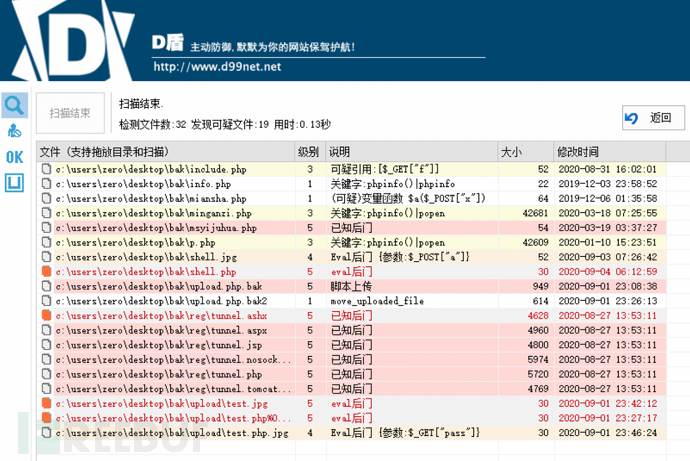
Task: Click file icon of p.php row
Action: (x=46, y=242)
